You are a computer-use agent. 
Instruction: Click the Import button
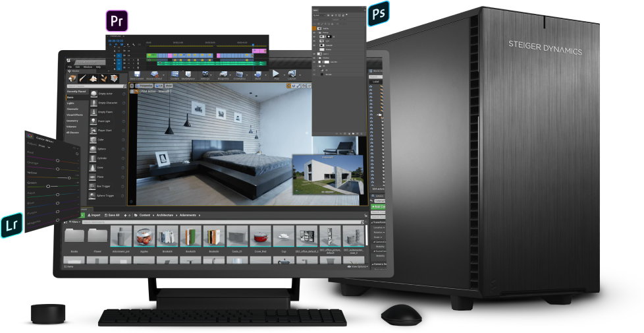tap(94, 215)
